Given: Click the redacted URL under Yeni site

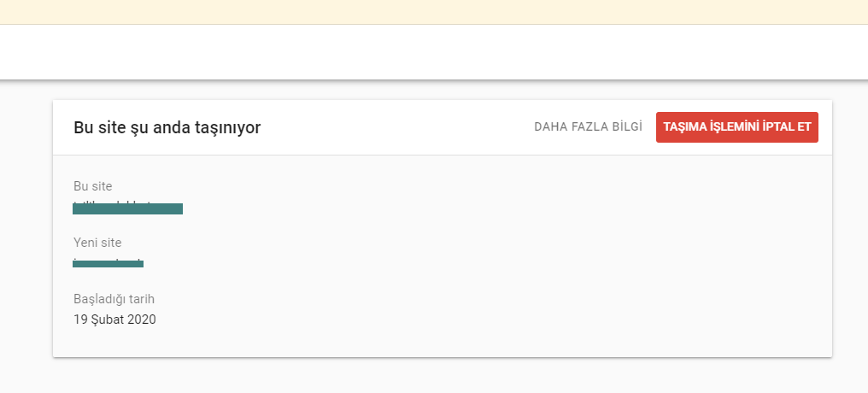Looking at the screenshot, I should coord(108,263).
